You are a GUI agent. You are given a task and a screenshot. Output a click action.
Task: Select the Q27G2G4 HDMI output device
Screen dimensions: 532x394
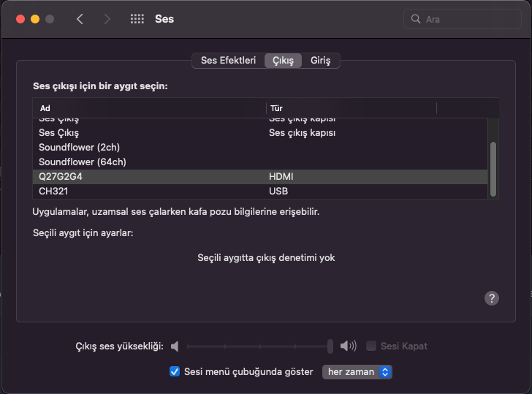tap(260, 176)
